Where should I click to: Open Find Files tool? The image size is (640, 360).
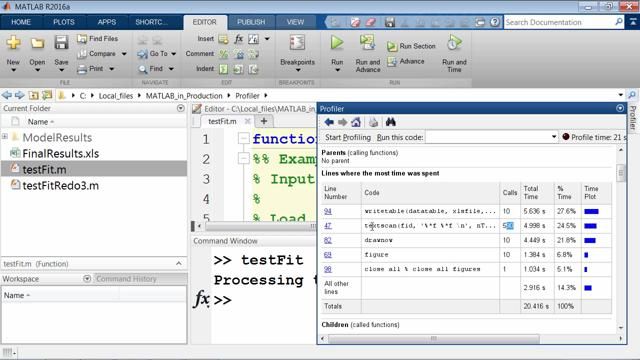pyautogui.click(x=98, y=38)
